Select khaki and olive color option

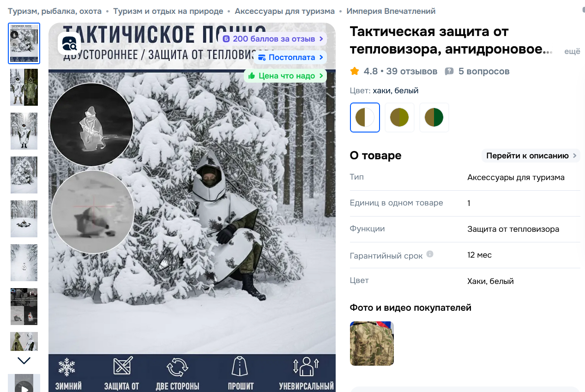pos(399,117)
